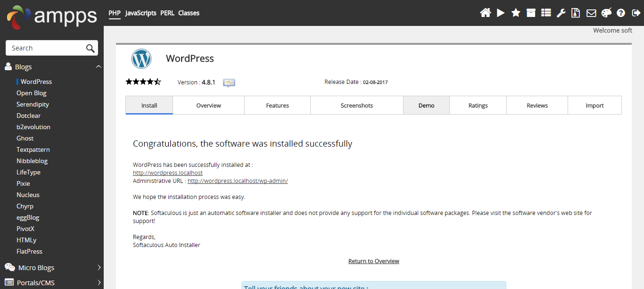Image resolution: width=644 pixels, height=289 pixels.
Task: Choose Nucleus from the Blogs list
Action: [x=28, y=195]
